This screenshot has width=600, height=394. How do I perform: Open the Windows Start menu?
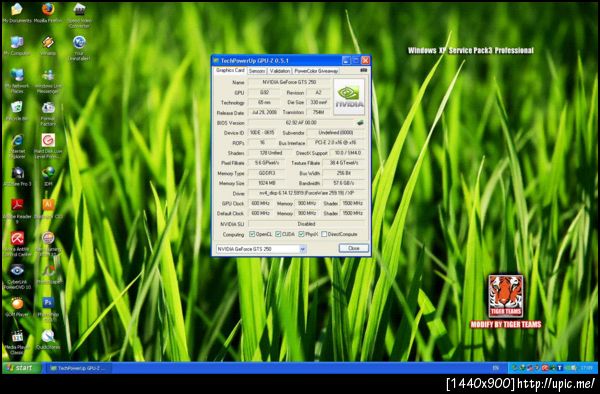pyautogui.click(x=22, y=368)
